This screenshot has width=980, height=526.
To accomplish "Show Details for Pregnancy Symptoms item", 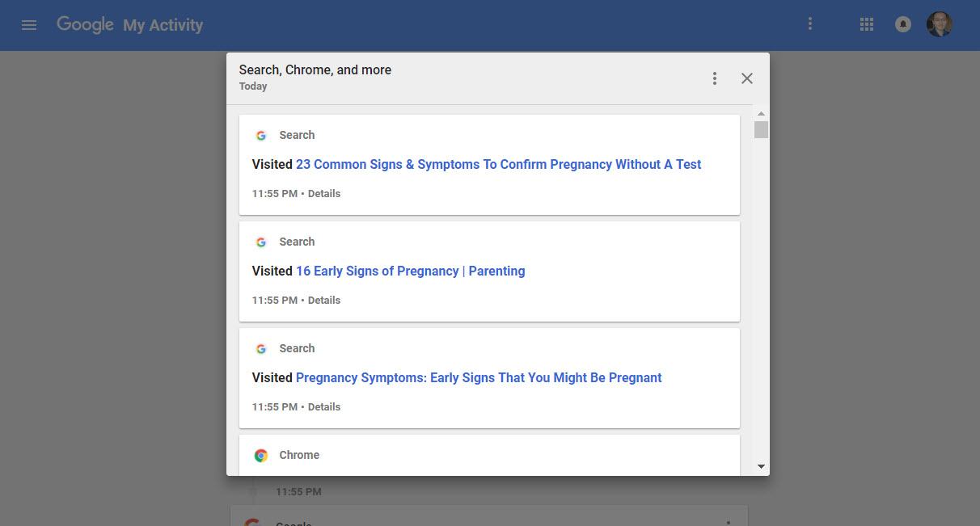I will (x=324, y=407).
